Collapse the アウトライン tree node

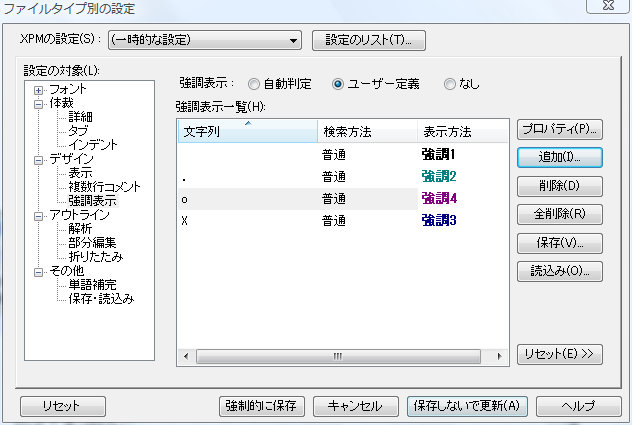pyautogui.click(x=38, y=216)
